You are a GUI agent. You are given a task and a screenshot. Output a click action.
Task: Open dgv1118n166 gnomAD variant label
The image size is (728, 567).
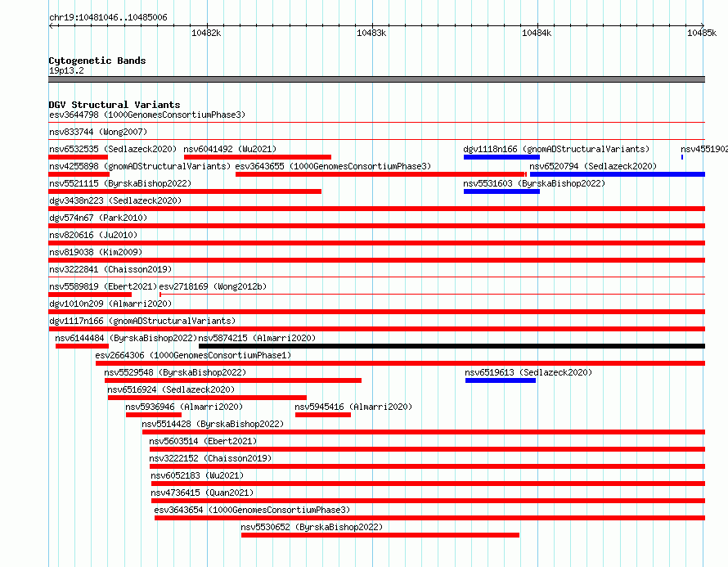point(556,149)
